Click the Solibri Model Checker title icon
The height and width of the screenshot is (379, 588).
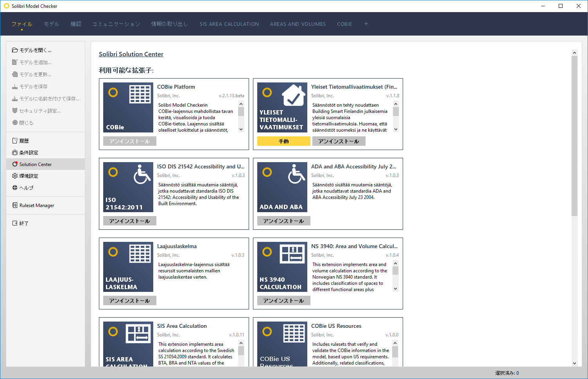[6, 6]
